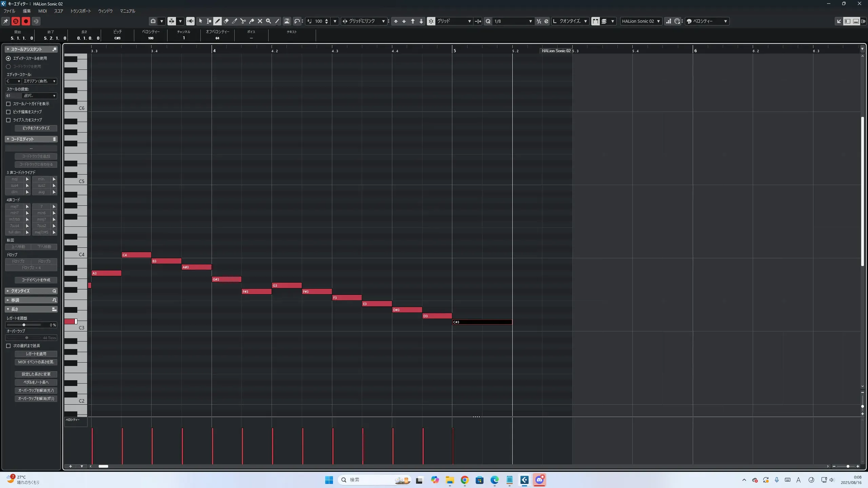Click the レガートを調整 slider handle

tap(24, 325)
